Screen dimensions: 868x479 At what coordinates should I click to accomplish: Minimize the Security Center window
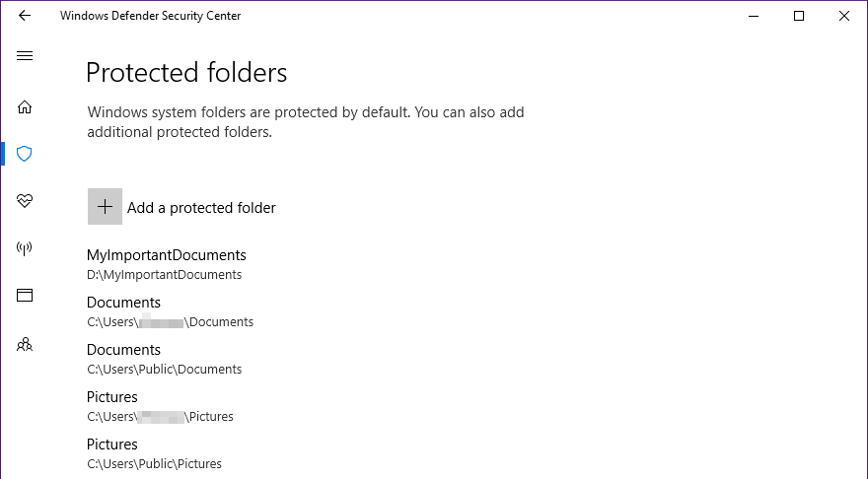(754, 16)
